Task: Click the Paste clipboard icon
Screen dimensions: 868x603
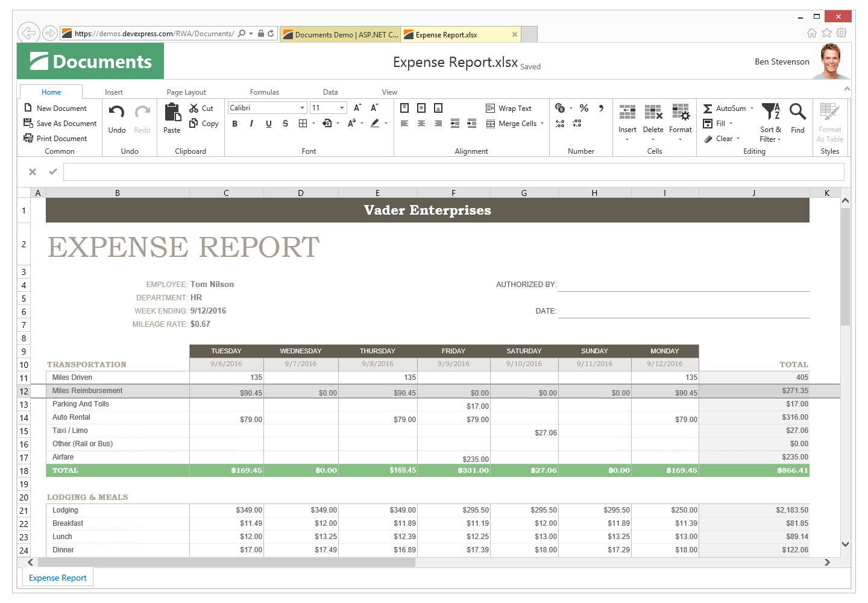Action: coord(172,113)
